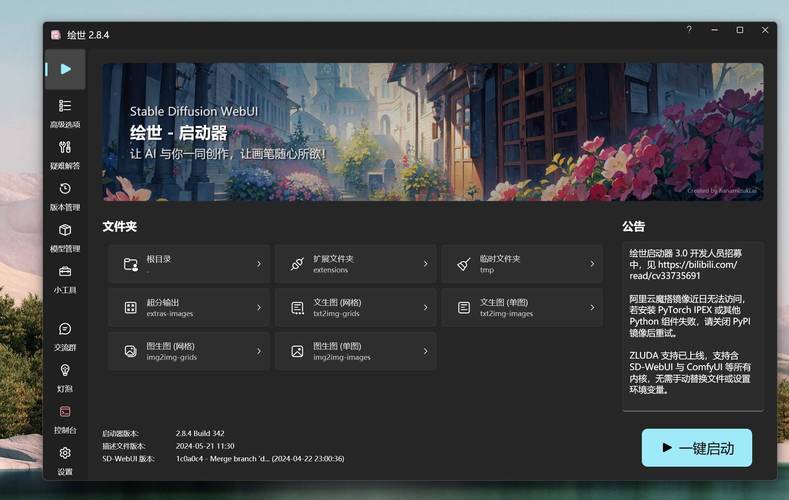Click the 阿里云魔搭镜像 announcement paragraph

point(689,316)
